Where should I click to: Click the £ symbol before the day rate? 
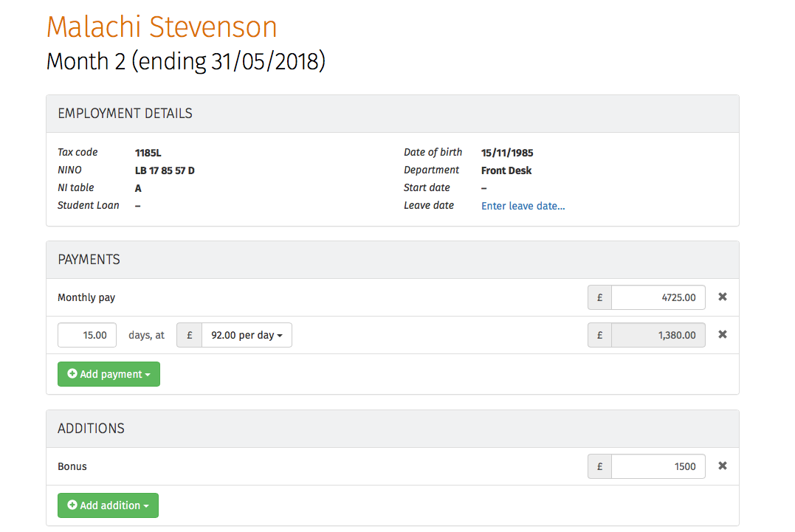189,335
